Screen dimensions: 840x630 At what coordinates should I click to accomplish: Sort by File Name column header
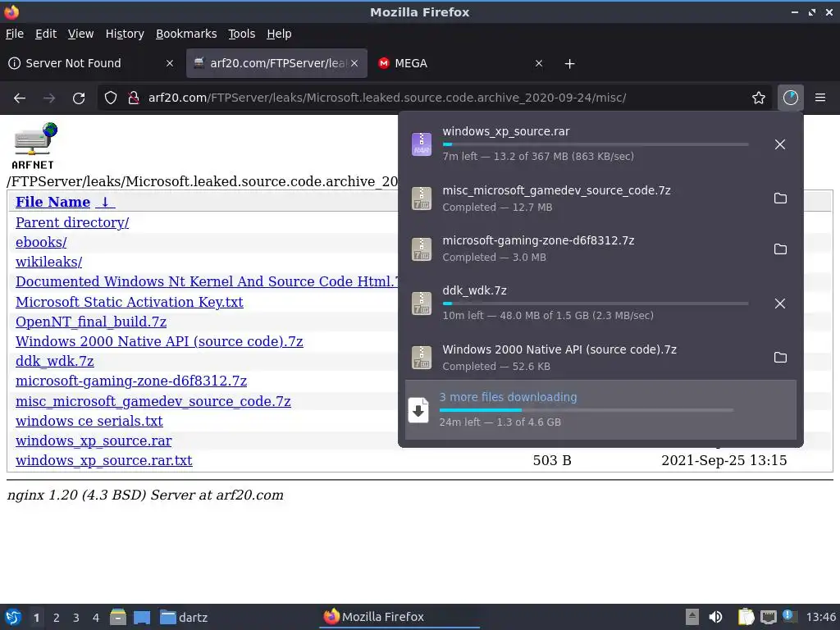coord(52,202)
